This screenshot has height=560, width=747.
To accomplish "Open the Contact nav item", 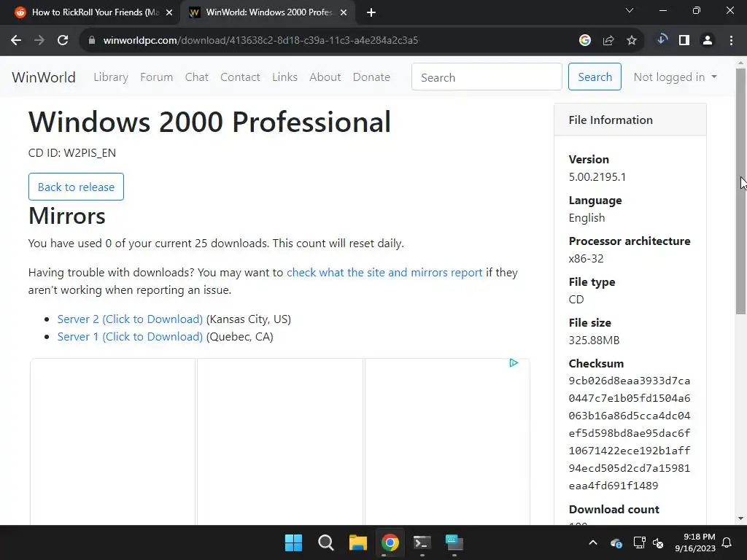I will pyautogui.click(x=240, y=77).
